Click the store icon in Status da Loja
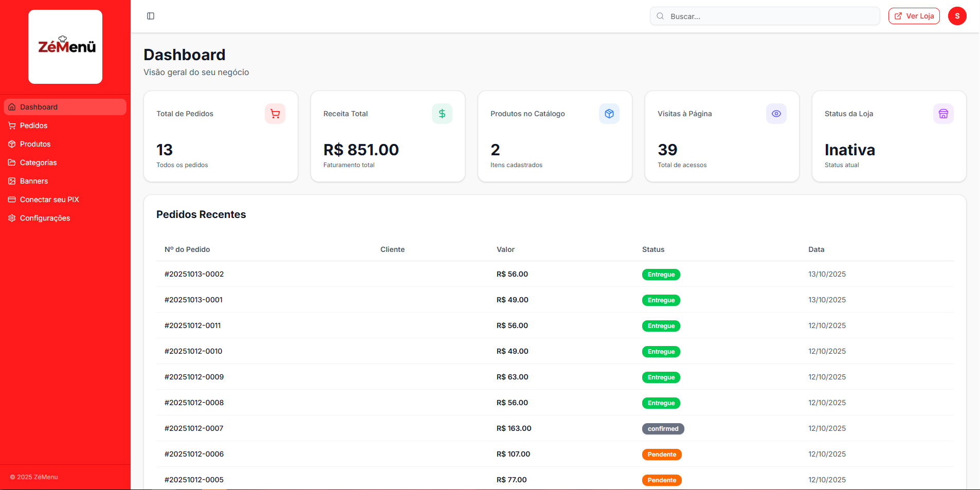This screenshot has height=490, width=980. coord(943,114)
